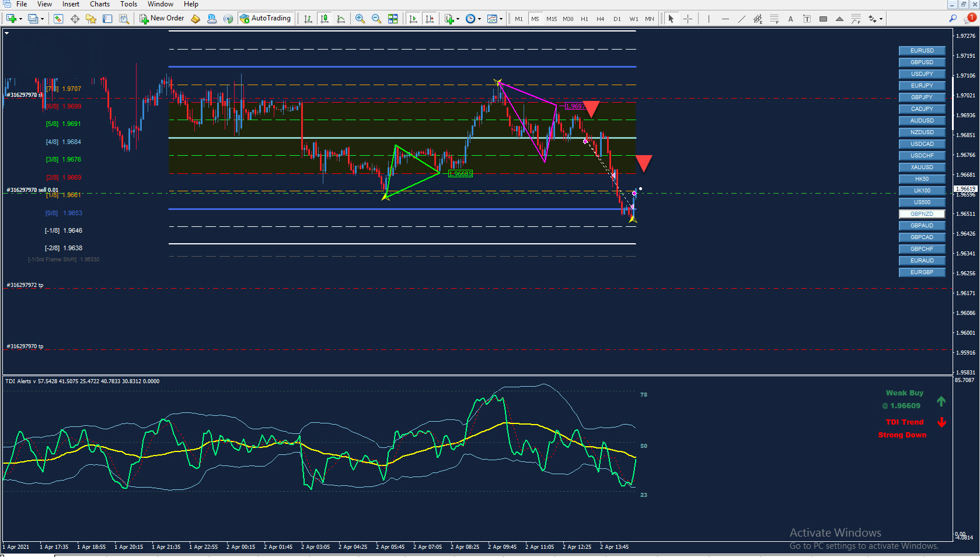Screen dimensions: 980x557
Task: Select the H4 timeframe
Action: [601, 19]
